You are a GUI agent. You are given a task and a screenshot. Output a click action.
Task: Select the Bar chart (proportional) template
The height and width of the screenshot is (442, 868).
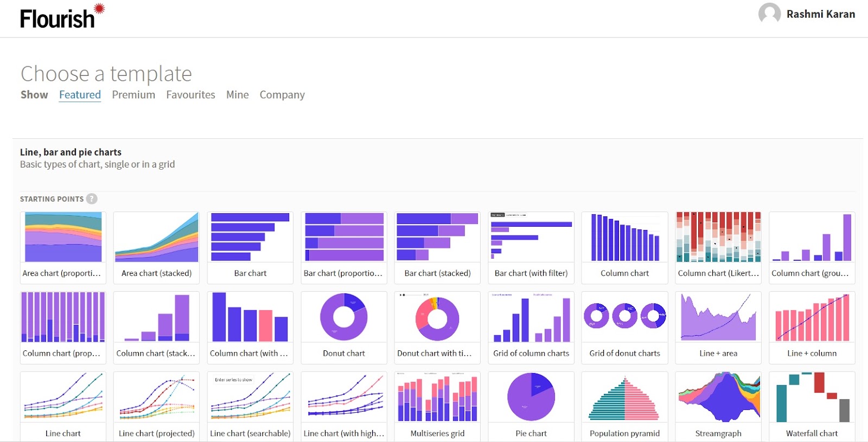[x=344, y=248]
